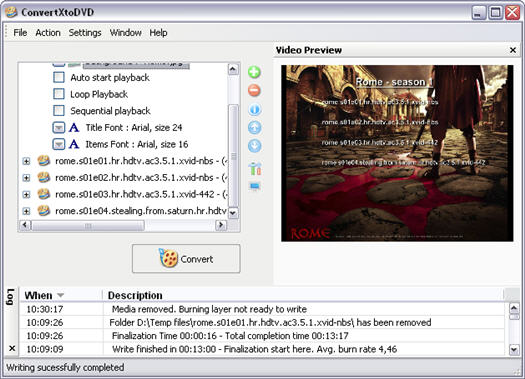
Task: Click the tree horizontal scrollbar thumb
Action: (x=88, y=225)
